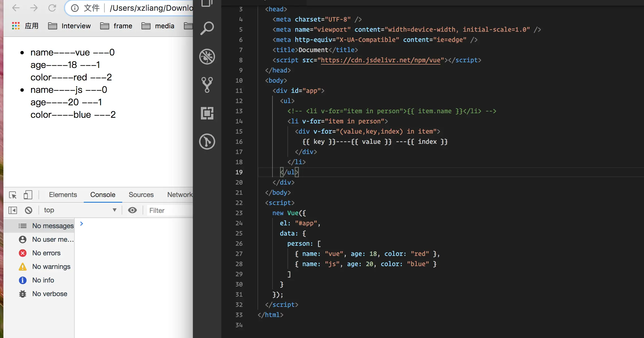
Task: Open the Extensions view icon
Action: click(207, 113)
